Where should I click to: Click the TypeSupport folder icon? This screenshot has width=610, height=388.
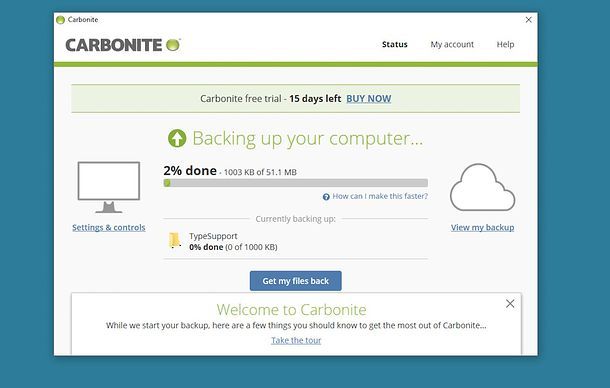click(x=175, y=240)
